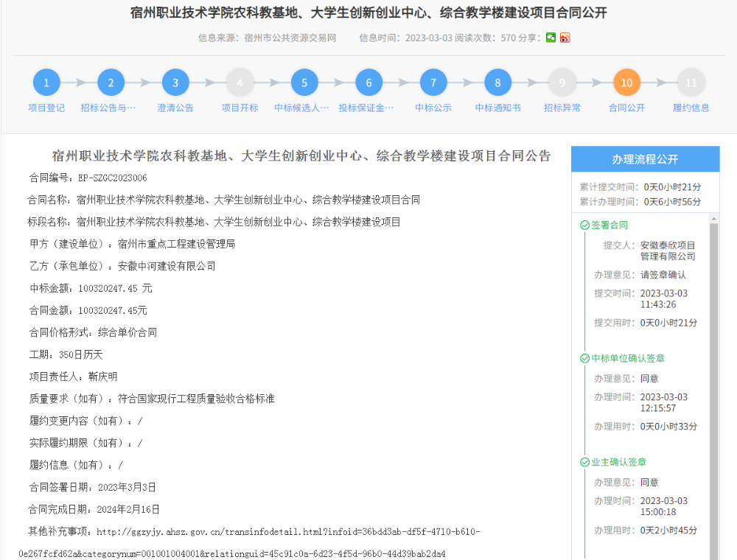Click 业主确认签章 process step heading
The width and height of the screenshot is (737, 560).
618,462
